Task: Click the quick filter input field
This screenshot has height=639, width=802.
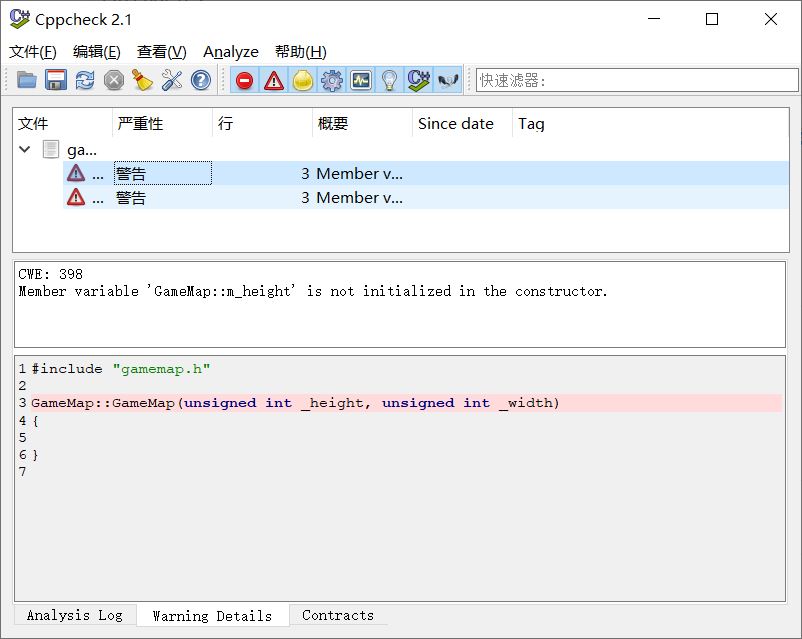Action: pyautogui.click(x=637, y=80)
